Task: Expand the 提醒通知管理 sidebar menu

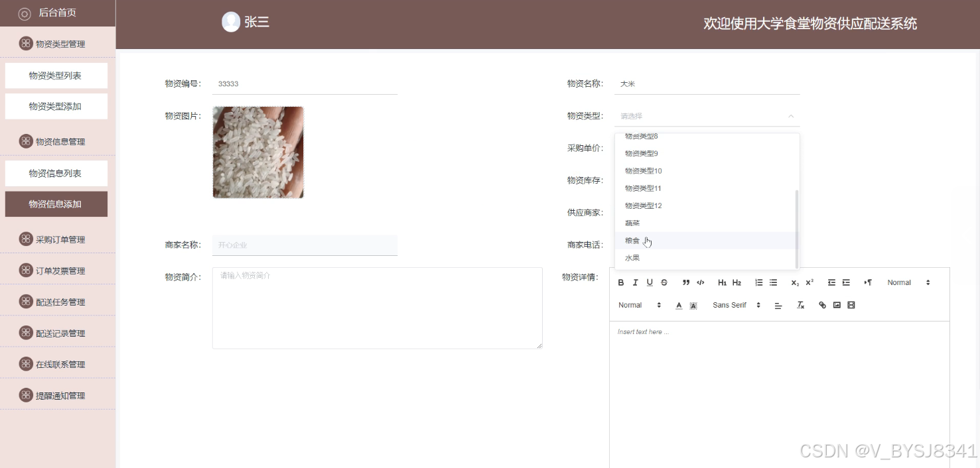Action: [58, 395]
